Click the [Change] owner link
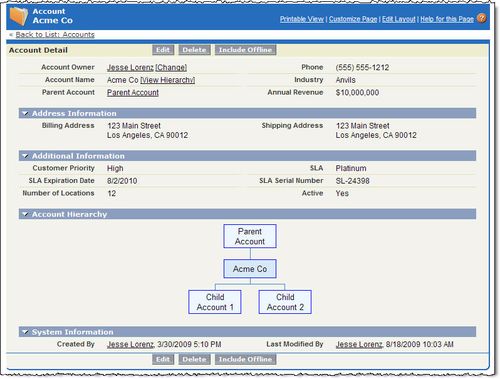This screenshot has height=379, width=500. pyautogui.click(x=171, y=67)
